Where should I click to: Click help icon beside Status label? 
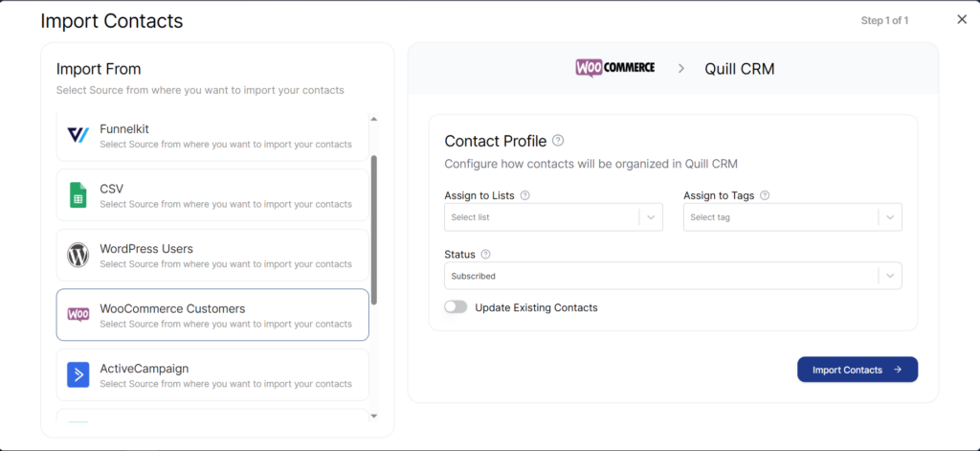pyautogui.click(x=485, y=255)
